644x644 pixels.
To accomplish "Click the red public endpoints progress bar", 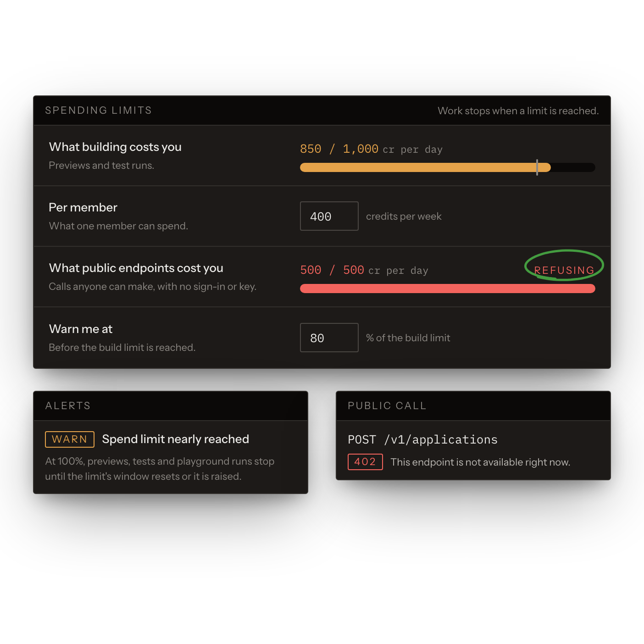I will pos(448,289).
